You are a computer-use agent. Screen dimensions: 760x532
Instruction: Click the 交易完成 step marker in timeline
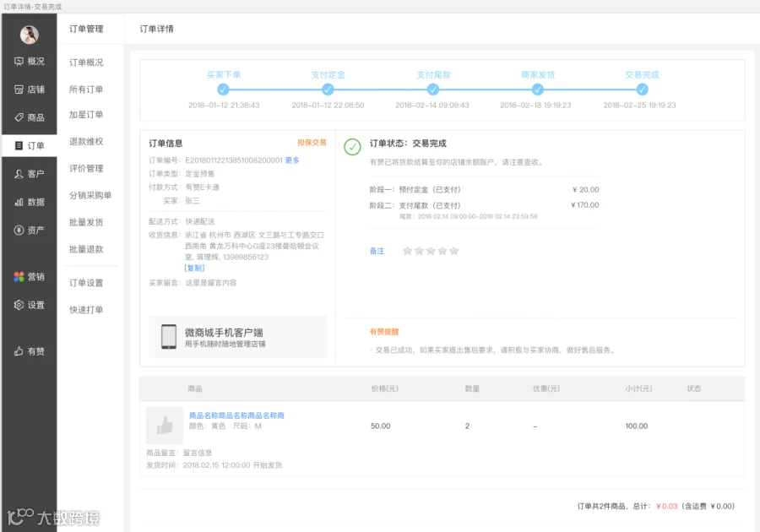(x=643, y=90)
